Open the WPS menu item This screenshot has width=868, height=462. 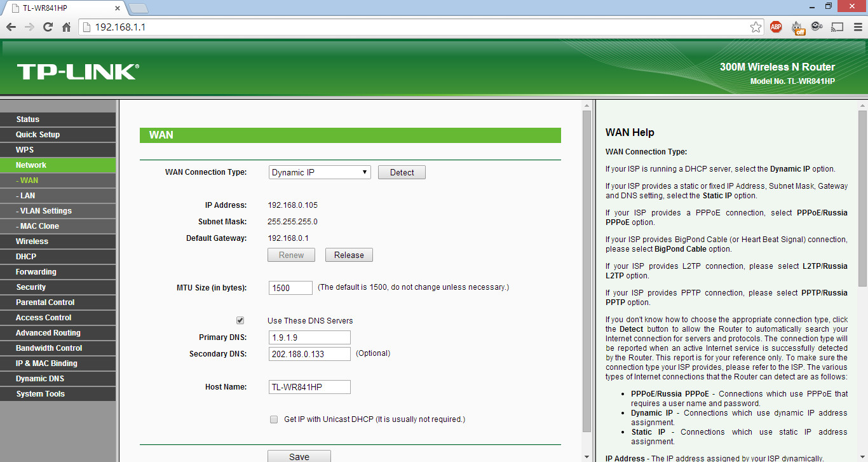tap(58, 150)
